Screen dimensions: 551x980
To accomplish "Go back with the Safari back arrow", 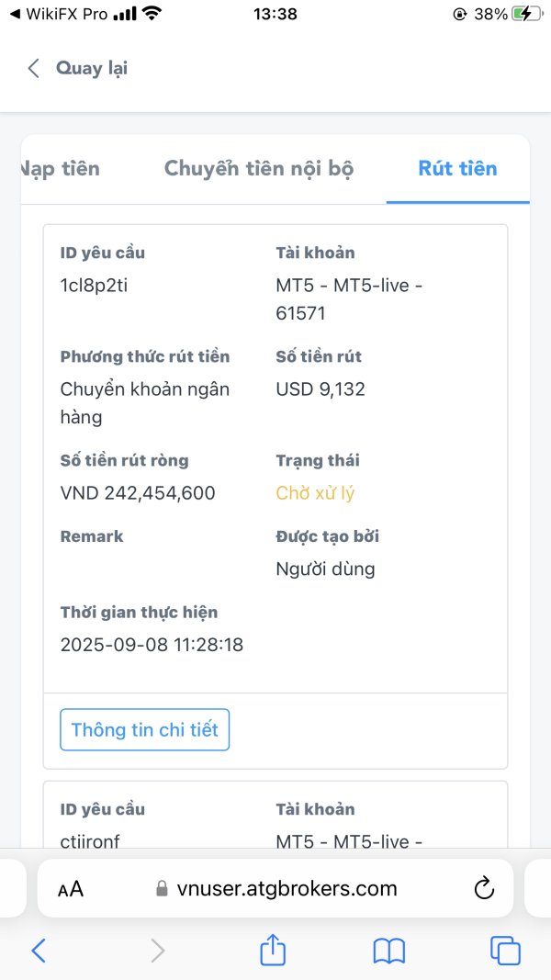I will click(x=39, y=950).
